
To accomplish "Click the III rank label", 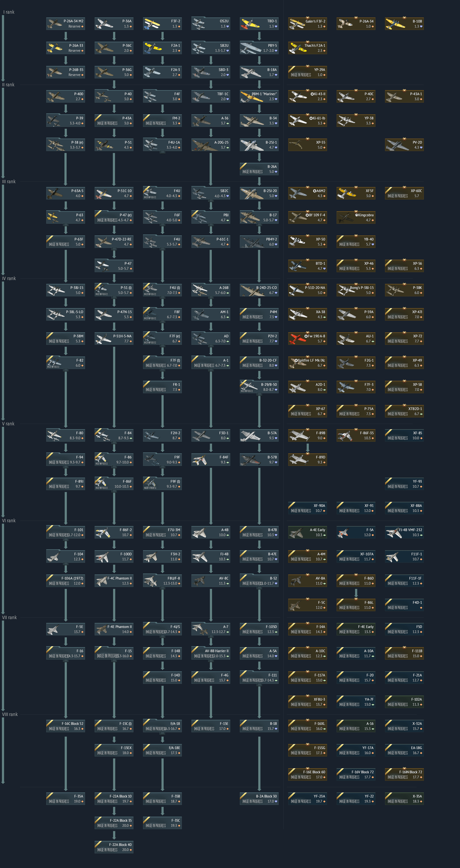I will tap(9, 182).
